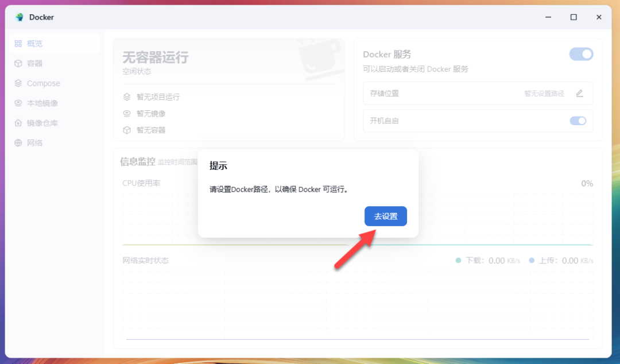The image size is (620, 364).
Task: Close the Docker window
Action: [x=599, y=17]
